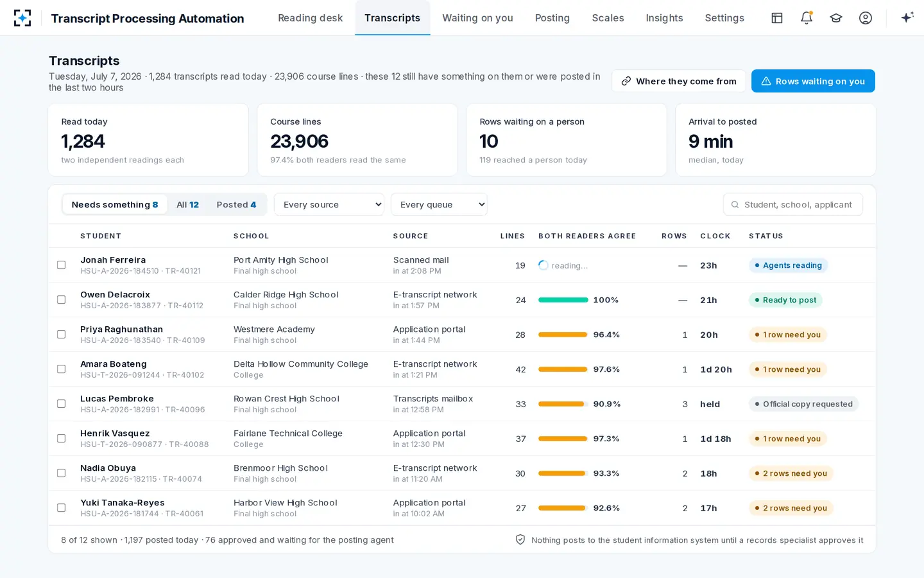This screenshot has width=924, height=578.
Task: Open the Waiting on you tab
Action: click(x=477, y=18)
